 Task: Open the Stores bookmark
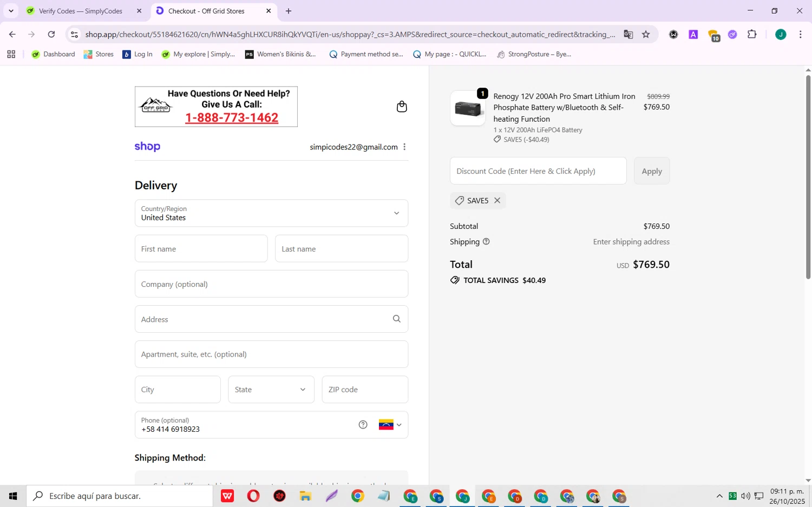pos(99,54)
